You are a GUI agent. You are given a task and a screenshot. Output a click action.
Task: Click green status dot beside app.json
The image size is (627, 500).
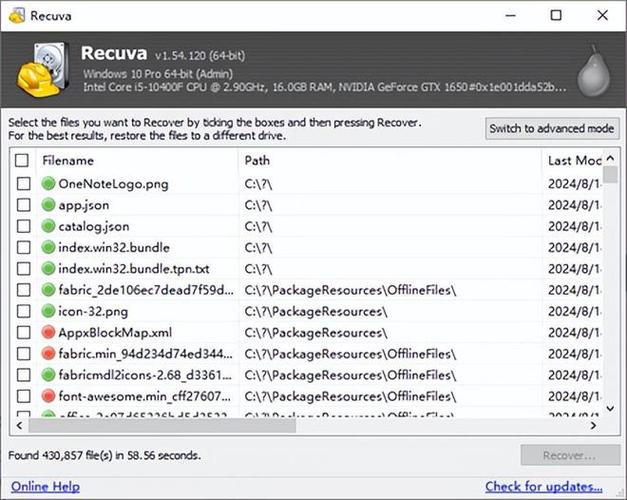48,205
